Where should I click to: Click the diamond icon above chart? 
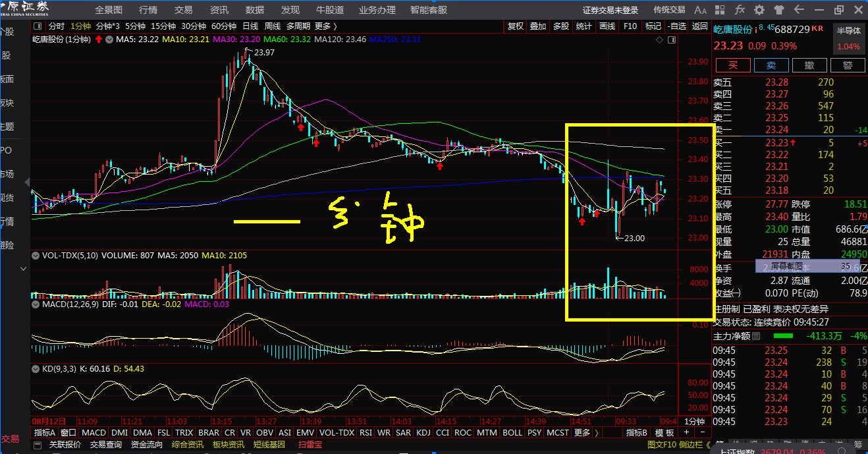click(x=660, y=40)
